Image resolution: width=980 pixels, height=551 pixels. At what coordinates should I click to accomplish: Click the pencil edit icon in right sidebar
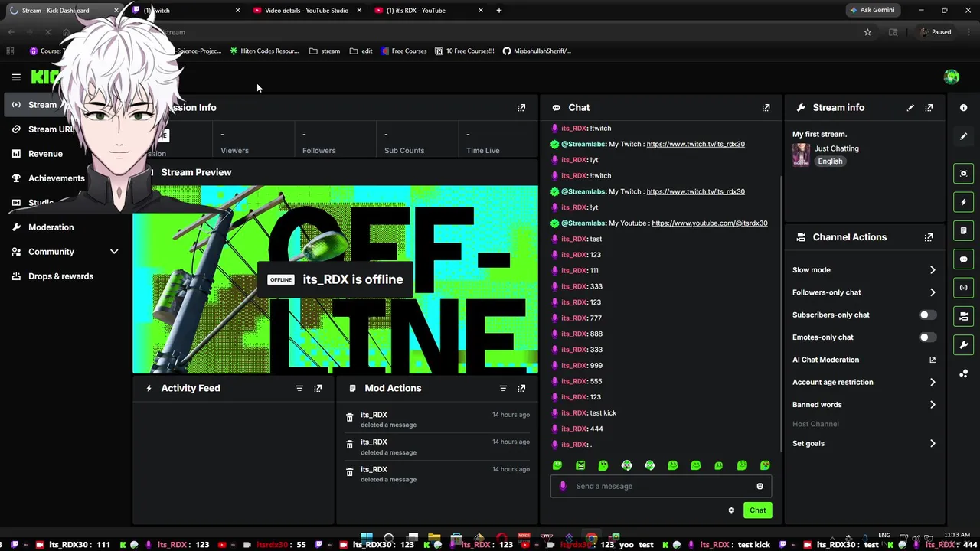(x=963, y=136)
